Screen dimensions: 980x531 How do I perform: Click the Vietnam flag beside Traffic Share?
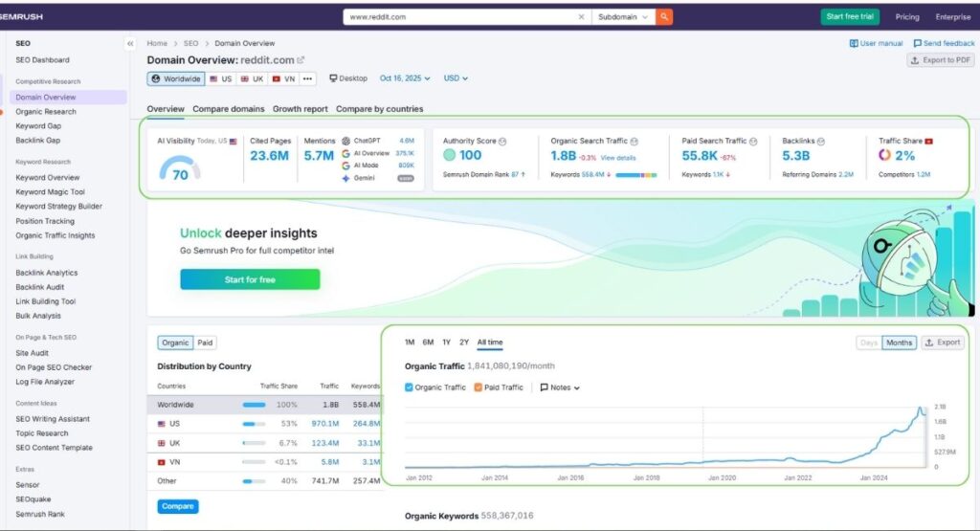pos(928,142)
